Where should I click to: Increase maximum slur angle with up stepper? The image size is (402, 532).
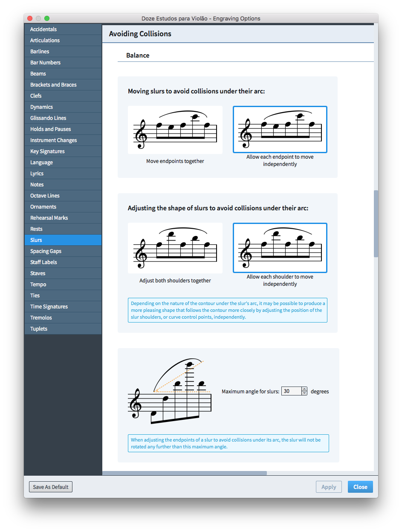coord(304,389)
